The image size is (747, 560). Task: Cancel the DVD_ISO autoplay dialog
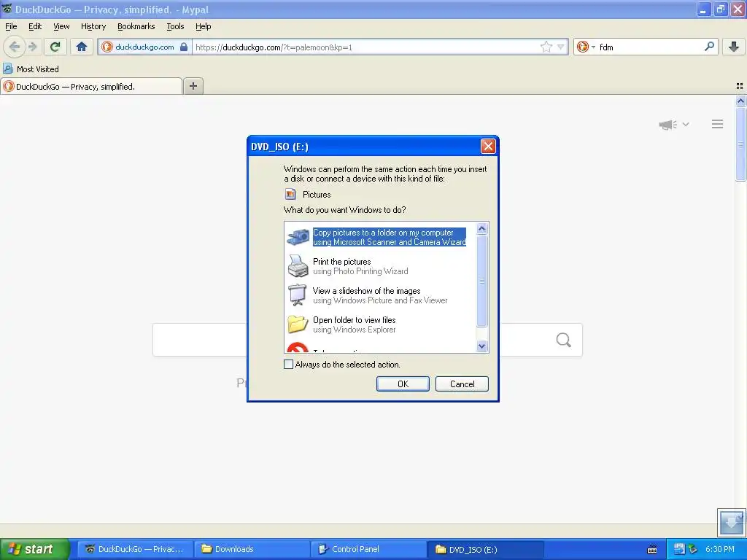pyautogui.click(x=462, y=384)
